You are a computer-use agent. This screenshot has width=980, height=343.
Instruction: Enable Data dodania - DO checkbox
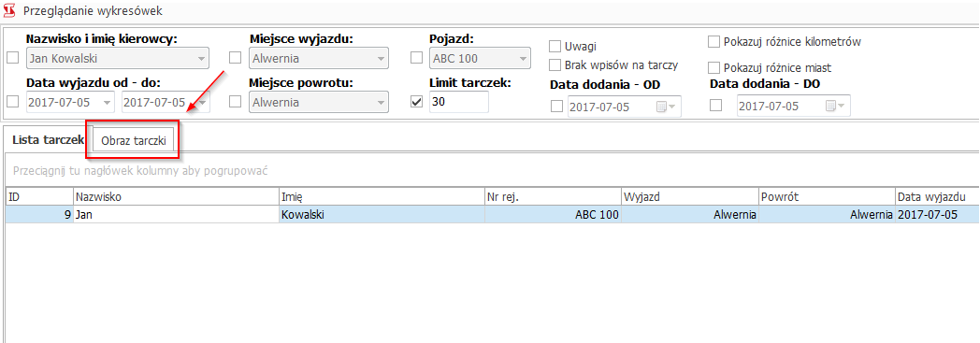tap(716, 106)
